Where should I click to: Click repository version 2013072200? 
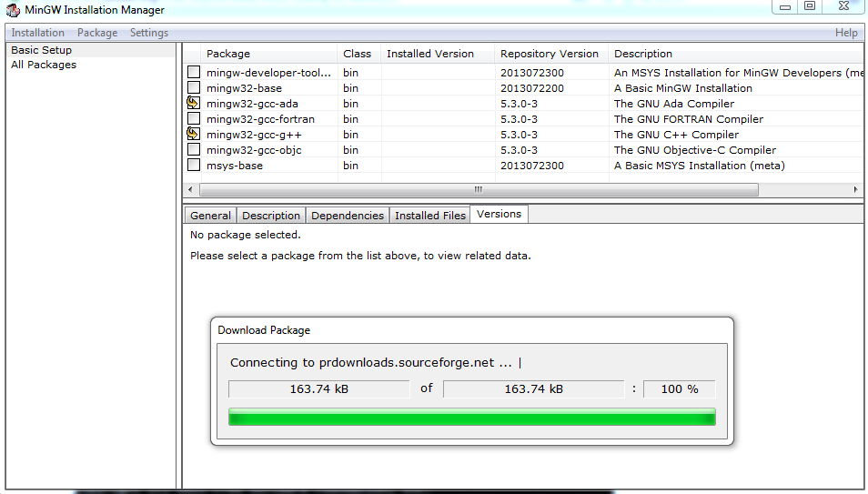coord(532,88)
